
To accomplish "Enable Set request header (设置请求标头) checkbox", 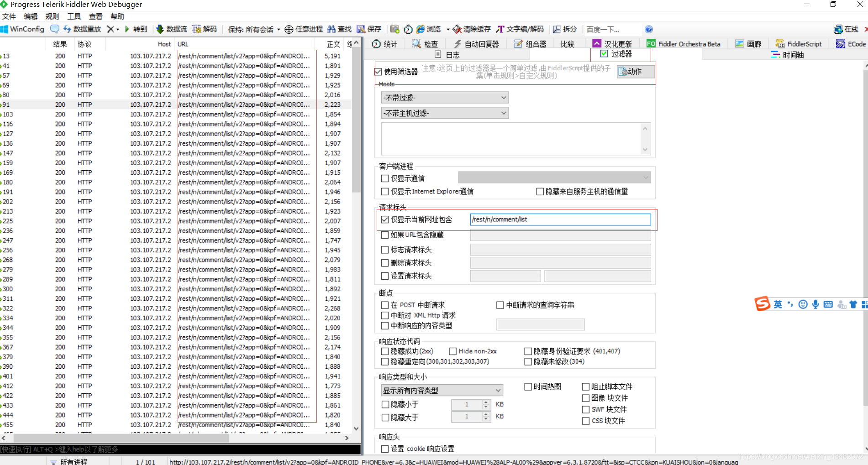I will point(385,276).
